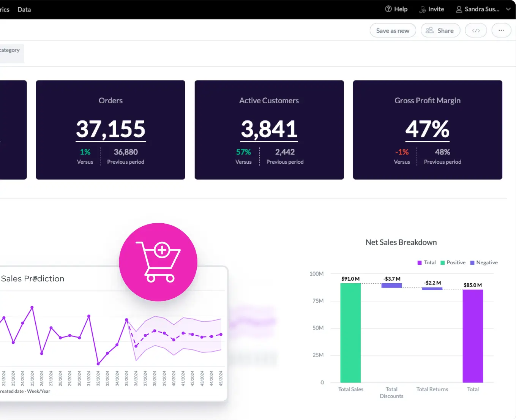Open the three-dot more options menu
The height and width of the screenshot is (420, 516).
(x=501, y=31)
